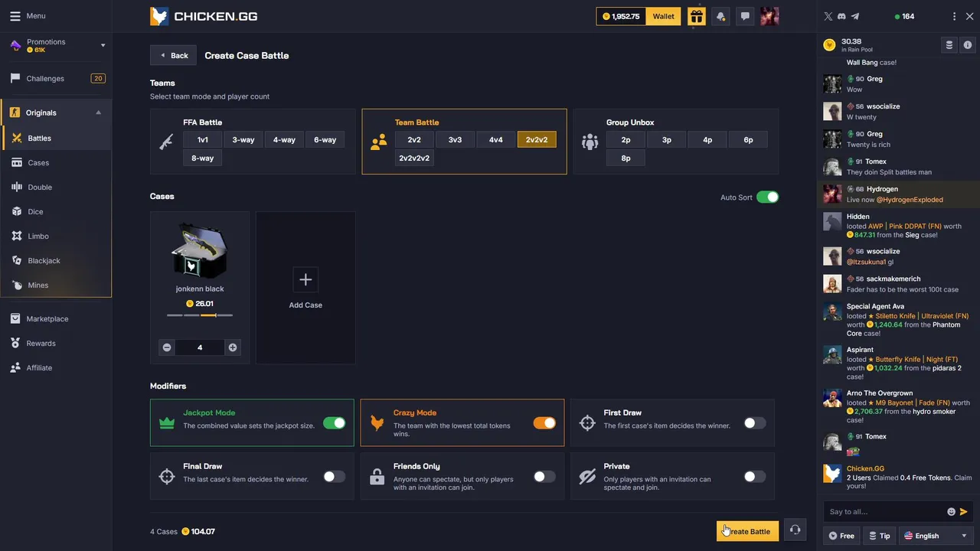Disable Jackpot Mode toggle

(334, 423)
